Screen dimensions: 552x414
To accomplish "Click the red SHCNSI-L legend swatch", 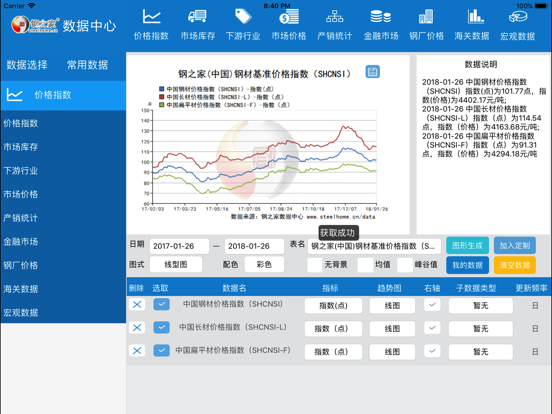I will tap(162, 97).
